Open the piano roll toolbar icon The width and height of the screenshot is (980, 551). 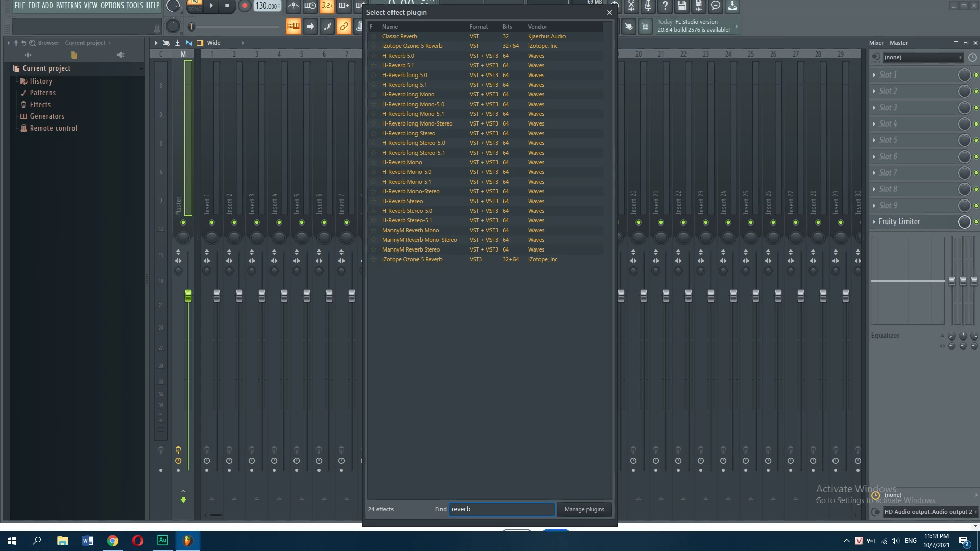click(293, 27)
